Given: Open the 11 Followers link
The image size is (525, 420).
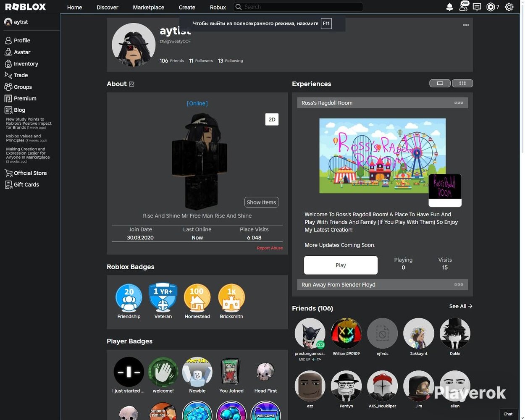Looking at the screenshot, I should pyautogui.click(x=201, y=61).
